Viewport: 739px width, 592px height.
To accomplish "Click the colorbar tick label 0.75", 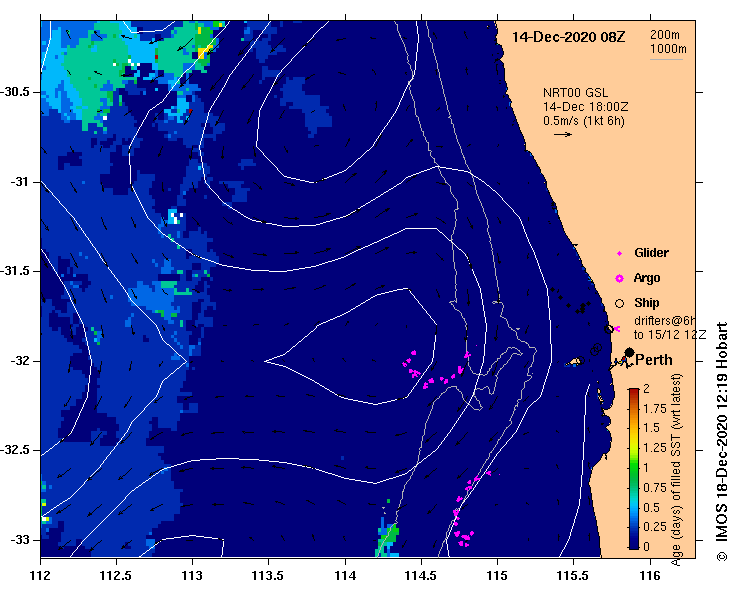I will pyautogui.click(x=655, y=488).
